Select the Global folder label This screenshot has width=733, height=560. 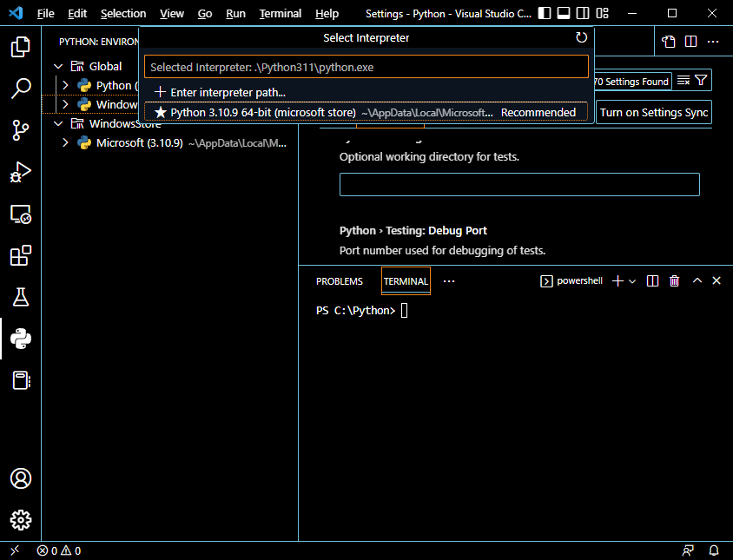[x=105, y=66]
